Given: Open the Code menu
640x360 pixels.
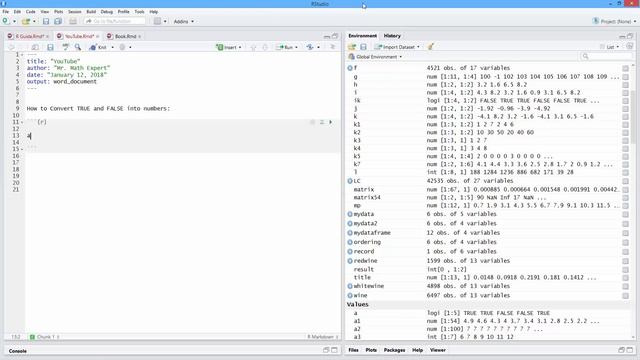Looking at the screenshot, I should (31, 12).
